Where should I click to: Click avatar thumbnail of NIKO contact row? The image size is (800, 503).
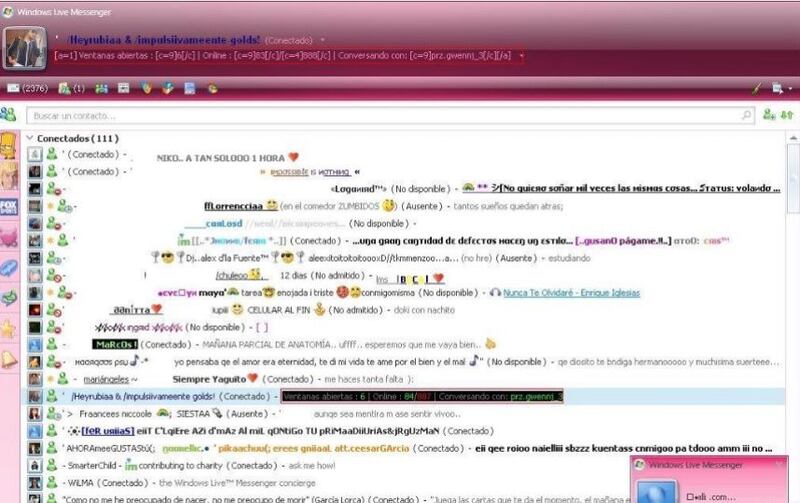(x=34, y=155)
